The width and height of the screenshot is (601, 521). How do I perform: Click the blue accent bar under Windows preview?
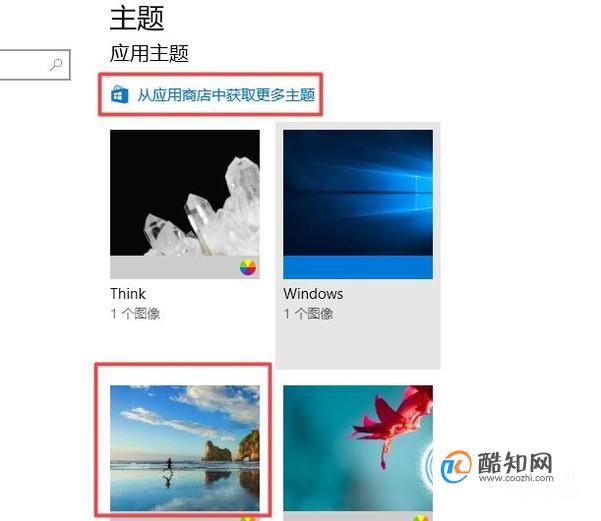[x=358, y=268]
